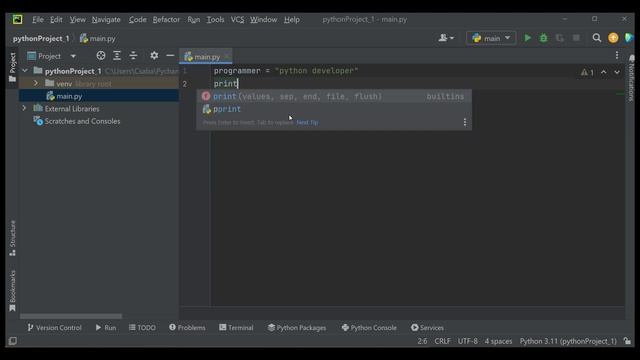Screen dimensions: 640x360
Task: Open the Run menu
Action: tap(193, 20)
